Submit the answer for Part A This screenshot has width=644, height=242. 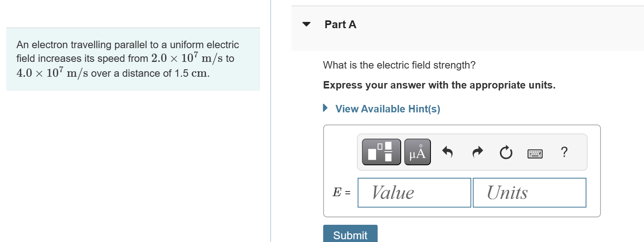point(350,235)
